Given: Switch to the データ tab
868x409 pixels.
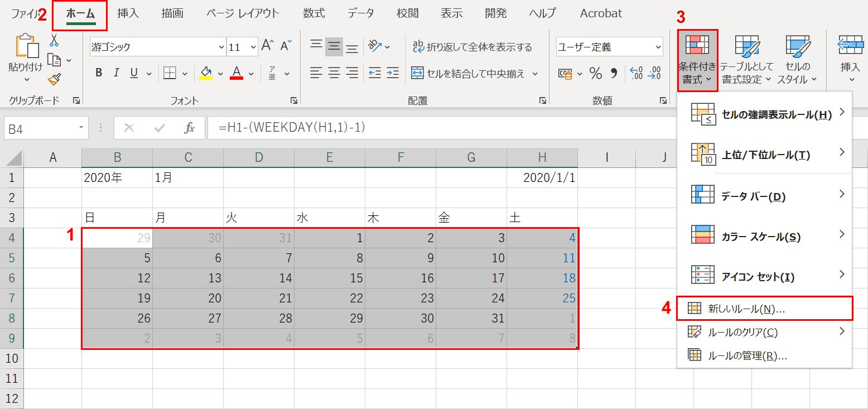Looking at the screenshot, I should (x=361, y=13).
